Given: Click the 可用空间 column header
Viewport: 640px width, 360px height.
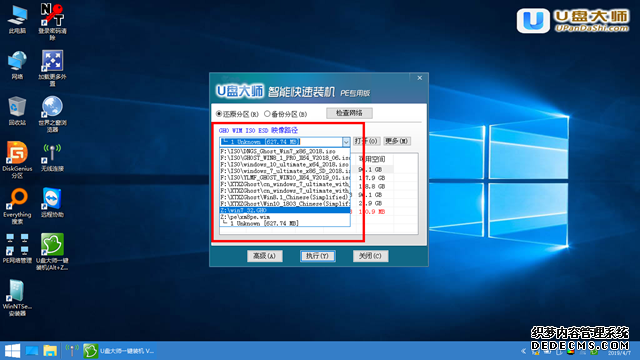Looking at the screenshot, I should (372, 159).
